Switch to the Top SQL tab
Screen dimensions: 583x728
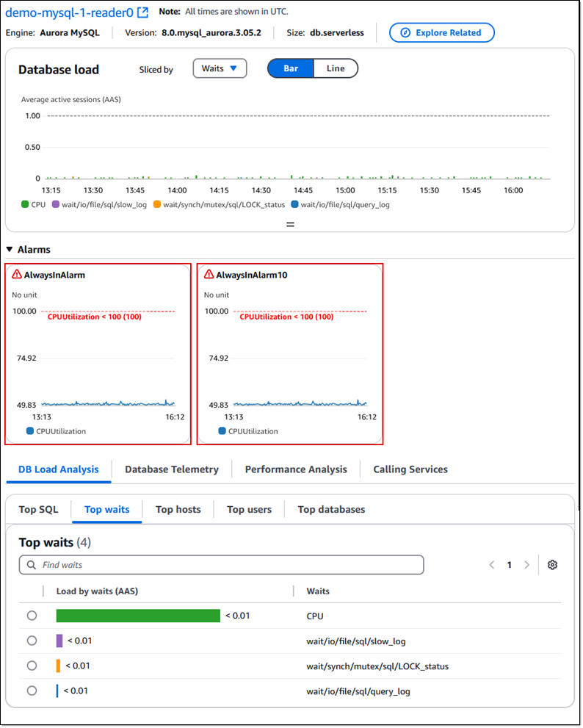[x=38, y=509]
